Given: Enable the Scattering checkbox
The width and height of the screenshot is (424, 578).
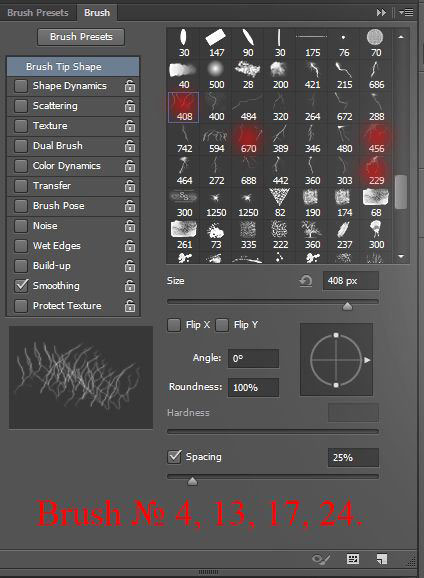Looking at the screenshot, I should [x=21, y=106].
